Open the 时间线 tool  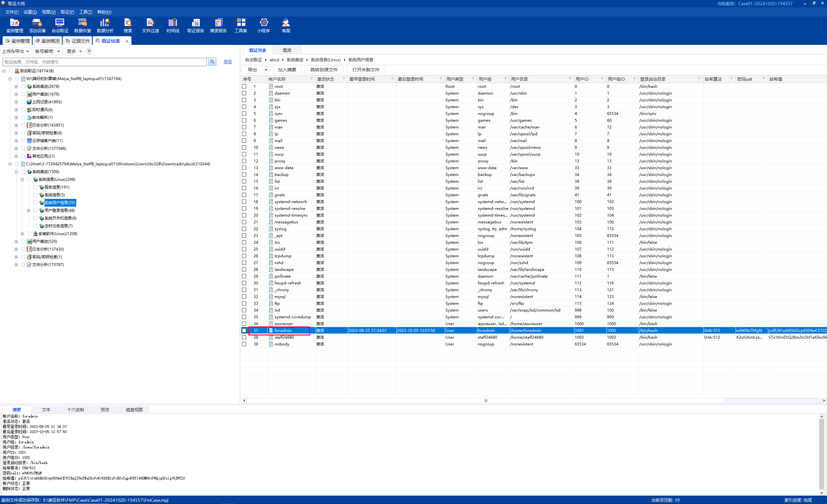pos(173,26)
